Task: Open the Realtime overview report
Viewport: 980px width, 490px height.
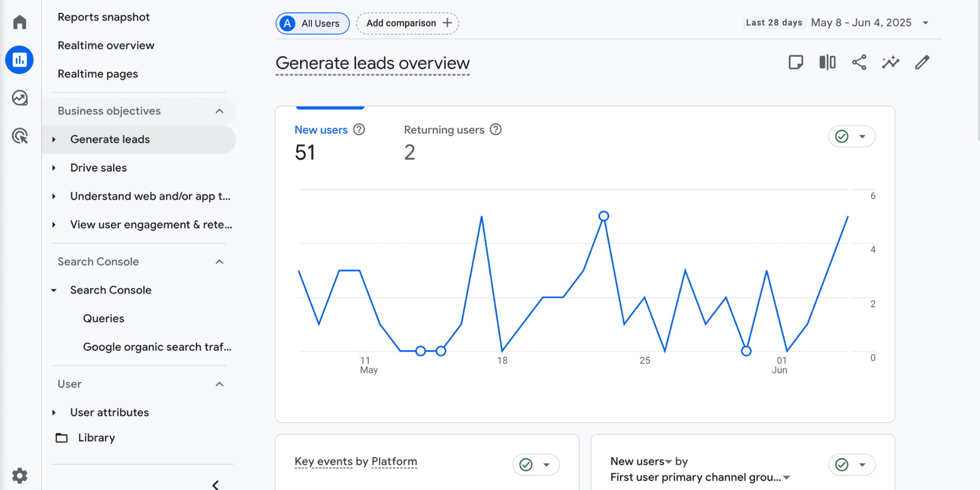Action: click(x=106, y=45)
